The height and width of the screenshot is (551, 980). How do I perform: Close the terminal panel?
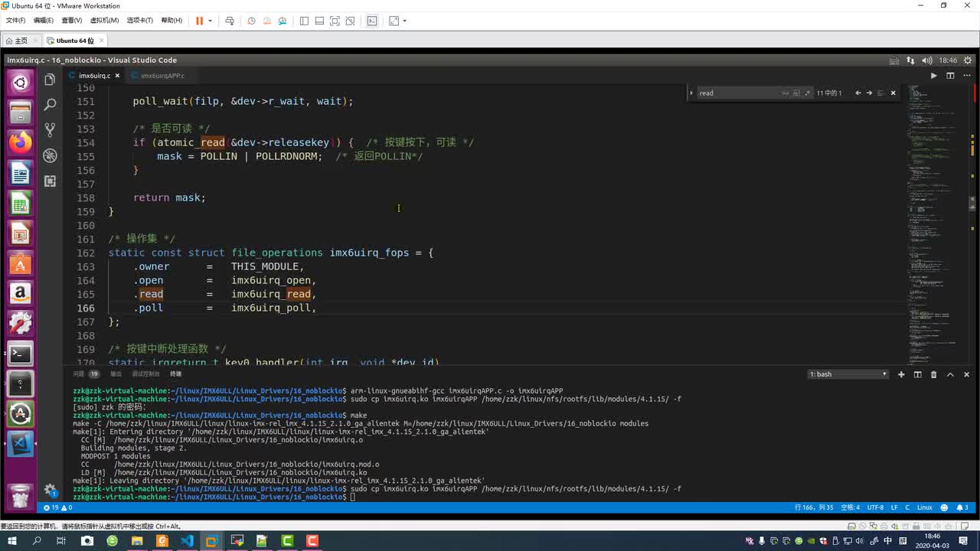pos(966,374)
